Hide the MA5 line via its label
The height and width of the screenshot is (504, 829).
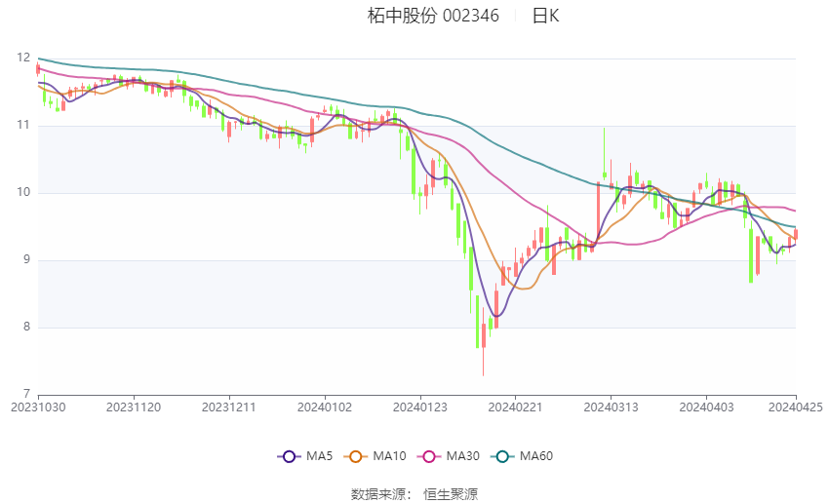tap(319, 456)
